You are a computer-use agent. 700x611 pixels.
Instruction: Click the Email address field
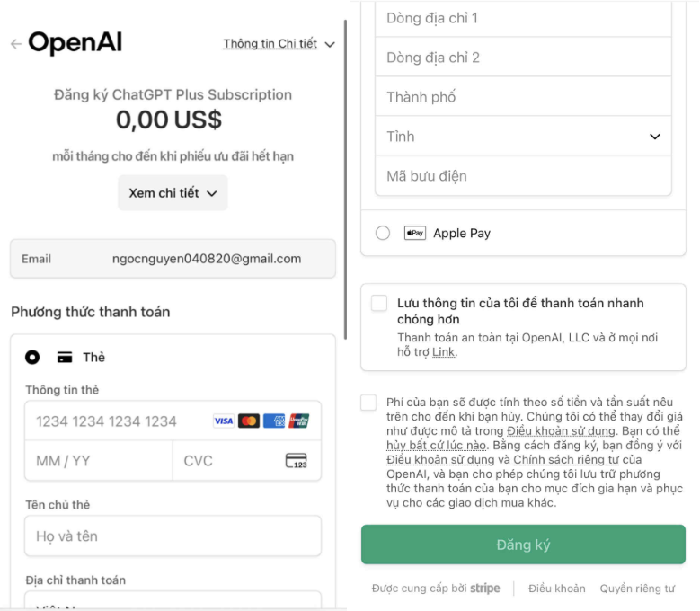coord(173,259)
